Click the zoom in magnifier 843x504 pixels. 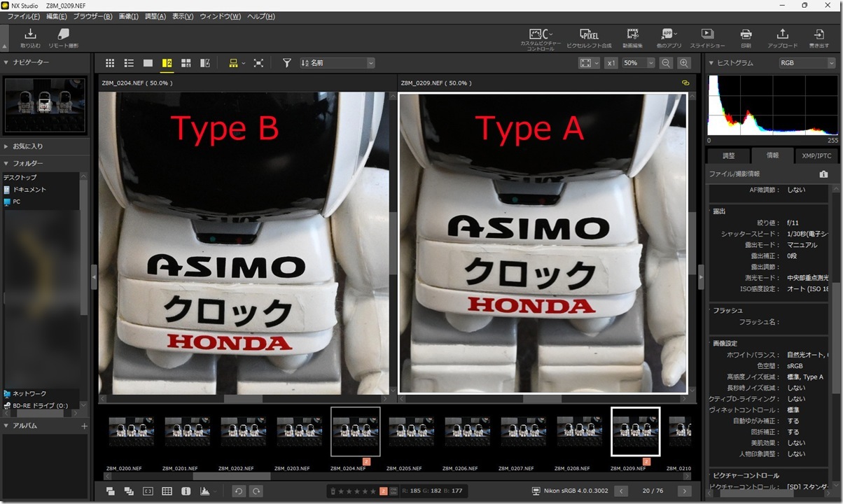(683, 63)
